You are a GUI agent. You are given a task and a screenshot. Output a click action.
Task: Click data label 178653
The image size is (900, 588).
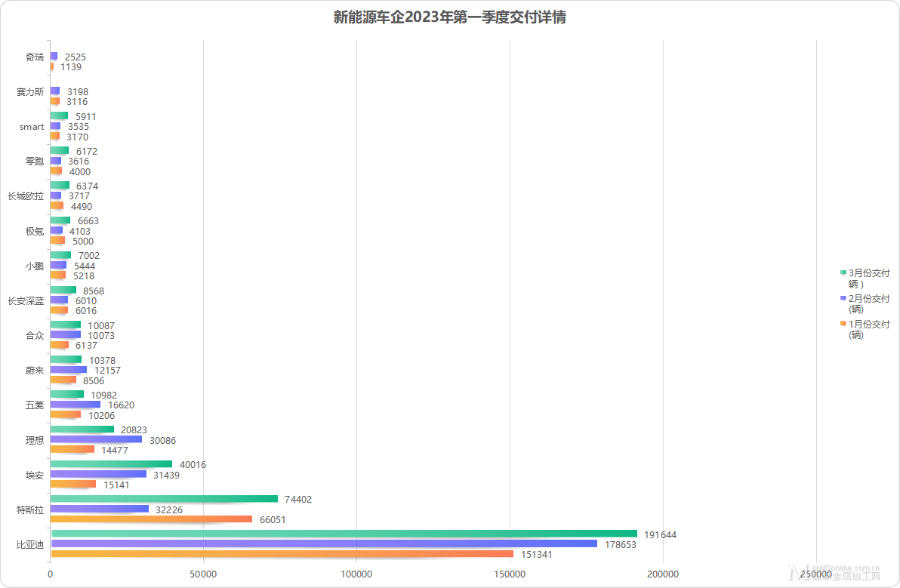click(621, 544)
